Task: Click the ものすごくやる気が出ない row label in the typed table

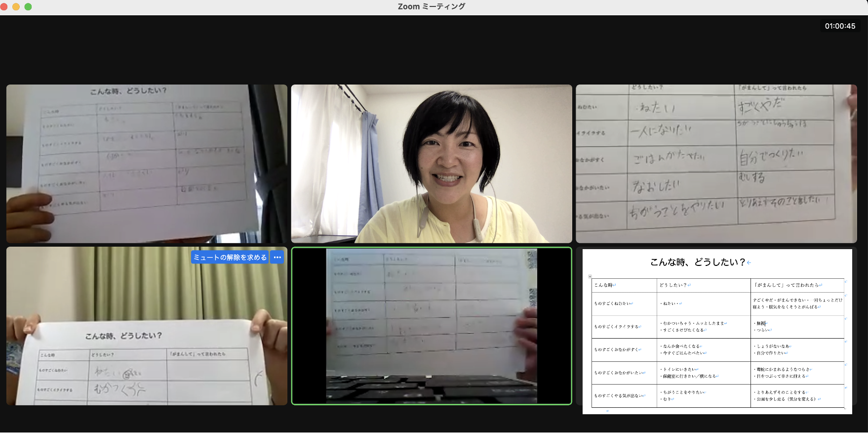Action: (619, 395)
